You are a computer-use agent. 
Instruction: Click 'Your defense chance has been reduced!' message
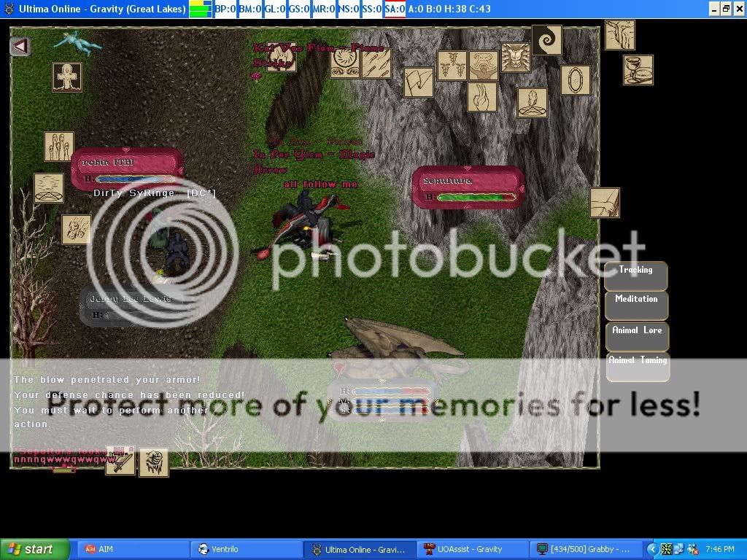click(129, 394)
